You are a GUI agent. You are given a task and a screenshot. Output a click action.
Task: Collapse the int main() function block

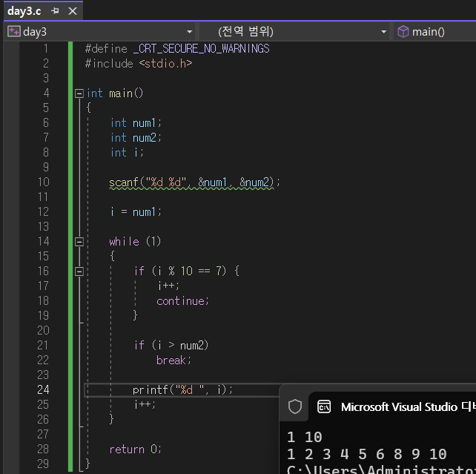point(79,93)
